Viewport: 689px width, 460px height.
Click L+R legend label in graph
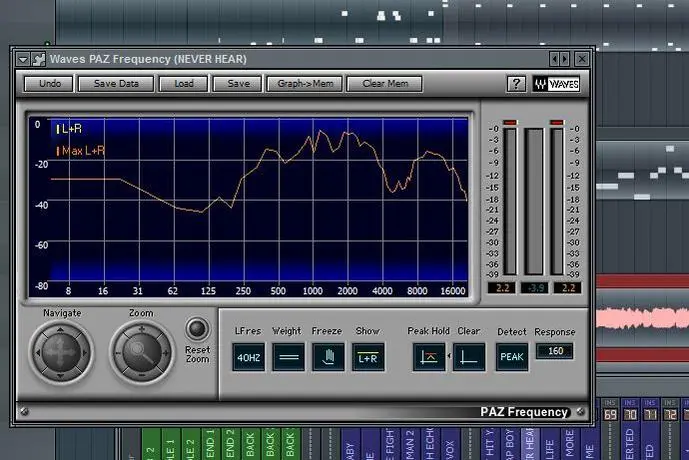click(72, 129)
